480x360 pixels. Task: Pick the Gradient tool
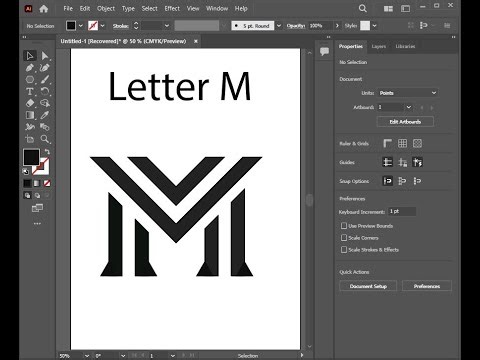[x=30, y=115]
